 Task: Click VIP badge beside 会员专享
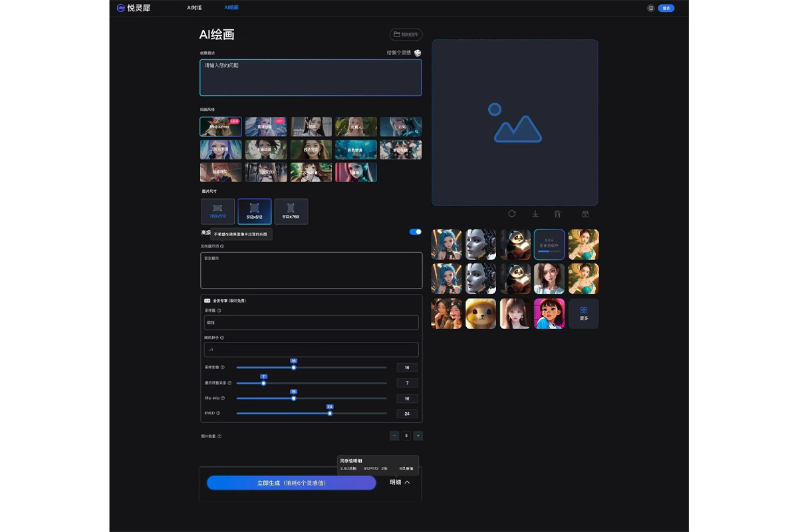pos(207,301)
